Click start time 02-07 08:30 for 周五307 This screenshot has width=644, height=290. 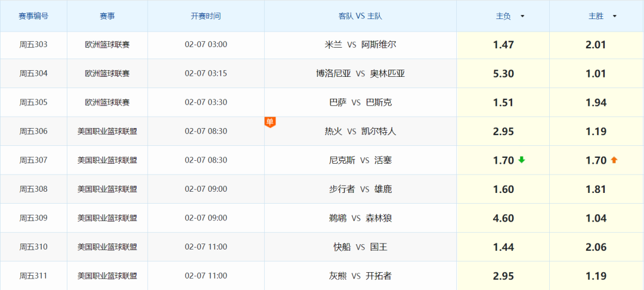coord(206,160)
